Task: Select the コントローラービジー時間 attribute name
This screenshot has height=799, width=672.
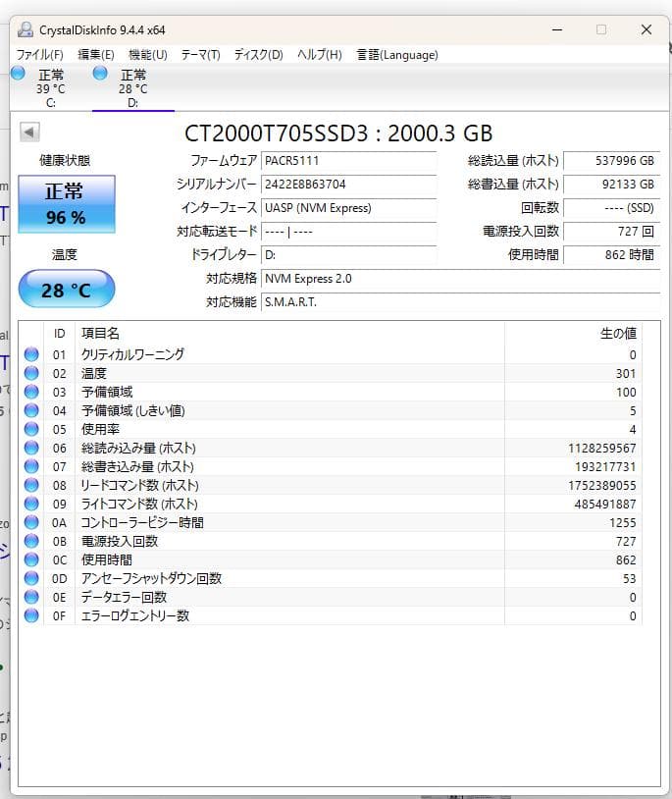Action: pos(142,522)
